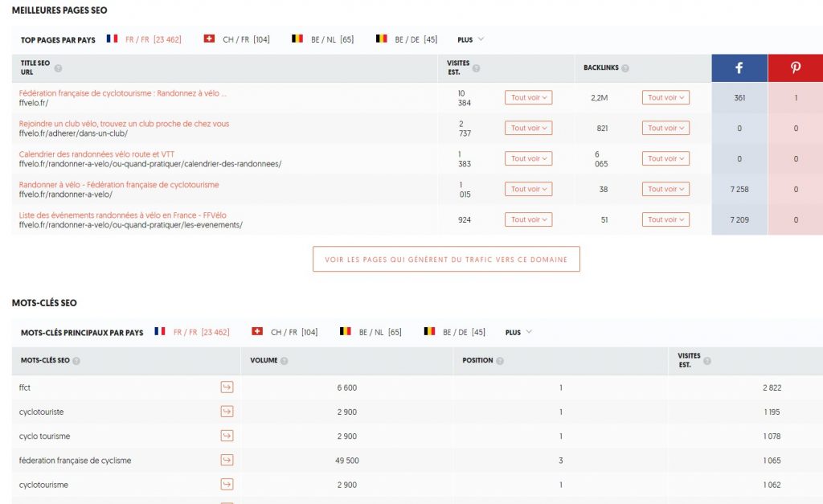This screenshot has width=823, height=504.
Task: Expand backlinks Tout voir for ffvelo.fr/ row
Action: point(665,97)
